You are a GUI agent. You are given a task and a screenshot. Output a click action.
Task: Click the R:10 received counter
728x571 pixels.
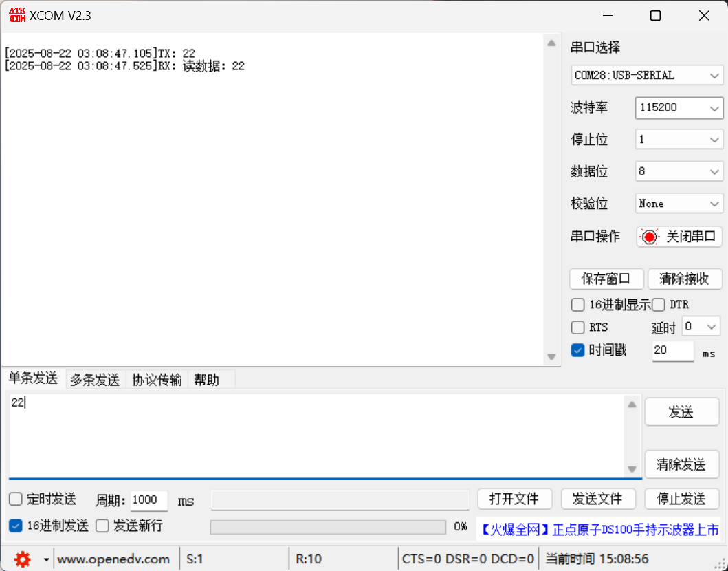309,559
